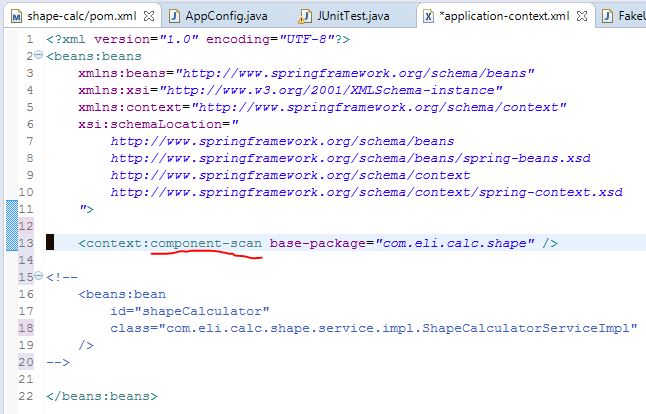Click the closing </beans:beans> tag
The height and width of the screenshot is (414, 646).
click(x=102, y=396)
